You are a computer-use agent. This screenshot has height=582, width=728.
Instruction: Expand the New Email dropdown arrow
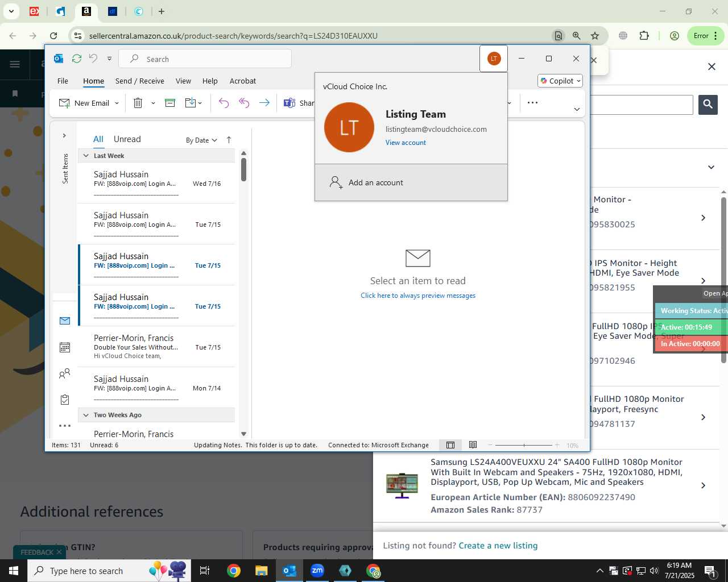(117, 103)
